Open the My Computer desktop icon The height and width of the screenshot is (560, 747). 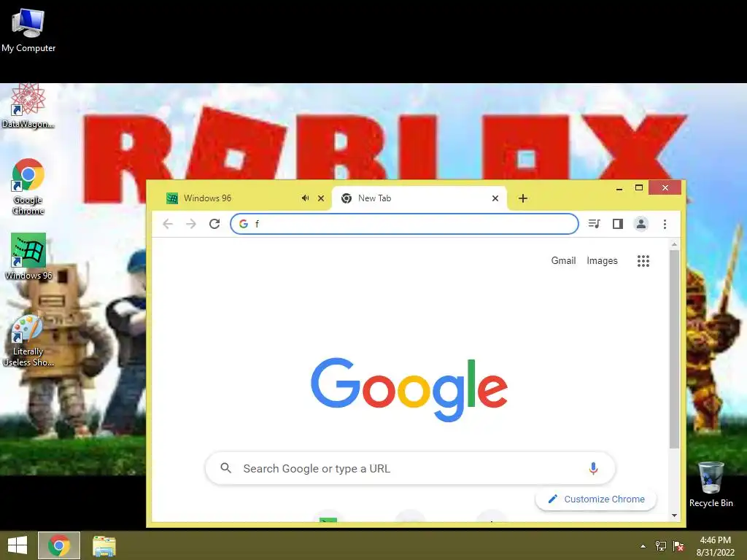(28, 29)
